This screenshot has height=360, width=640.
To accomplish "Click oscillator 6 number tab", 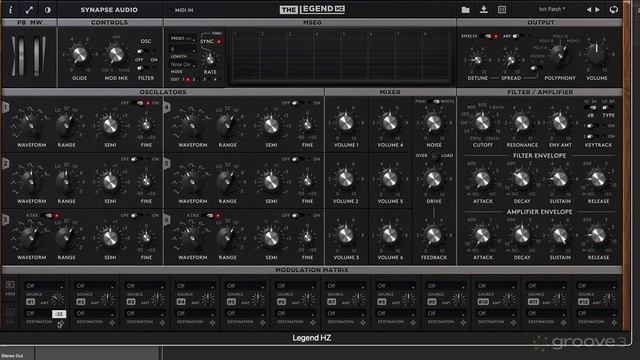I will click(167, 220).
